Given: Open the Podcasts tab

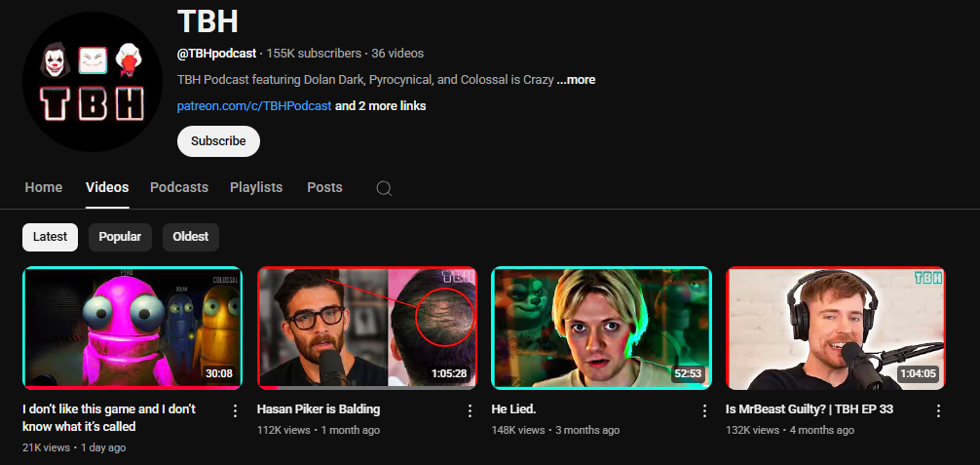Looking at the screenshot, I should click(179, 187).
